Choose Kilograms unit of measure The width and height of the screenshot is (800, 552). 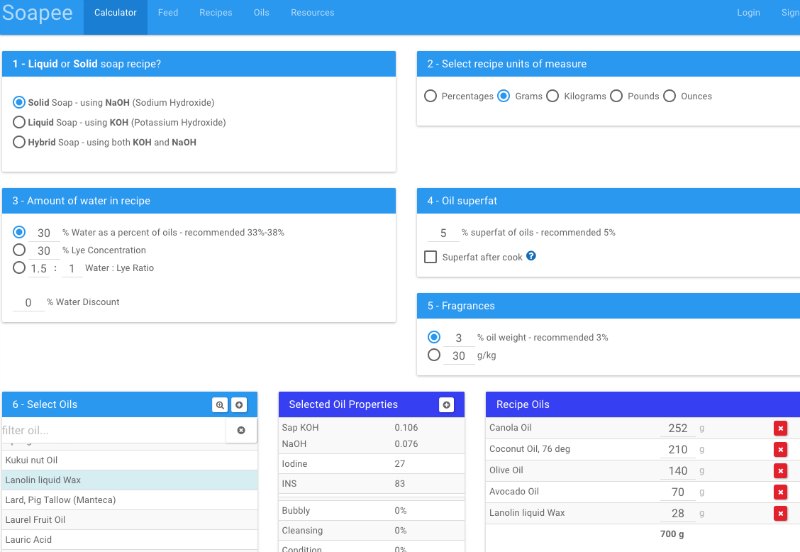553,96
